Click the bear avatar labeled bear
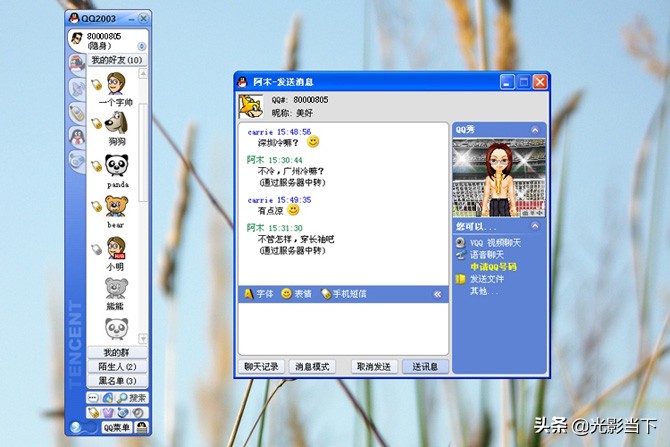Screen dimensions: 670x447 pos(116,206)
